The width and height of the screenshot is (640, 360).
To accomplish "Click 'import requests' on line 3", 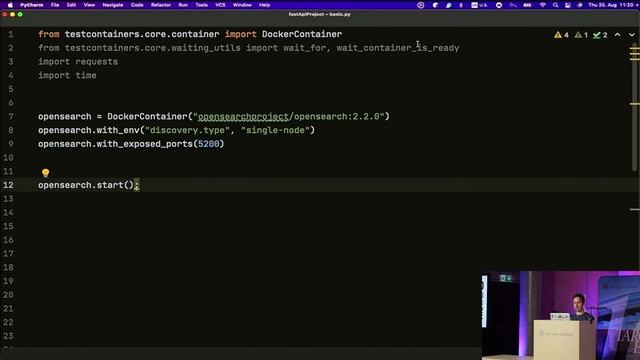I will click(78, 62).
